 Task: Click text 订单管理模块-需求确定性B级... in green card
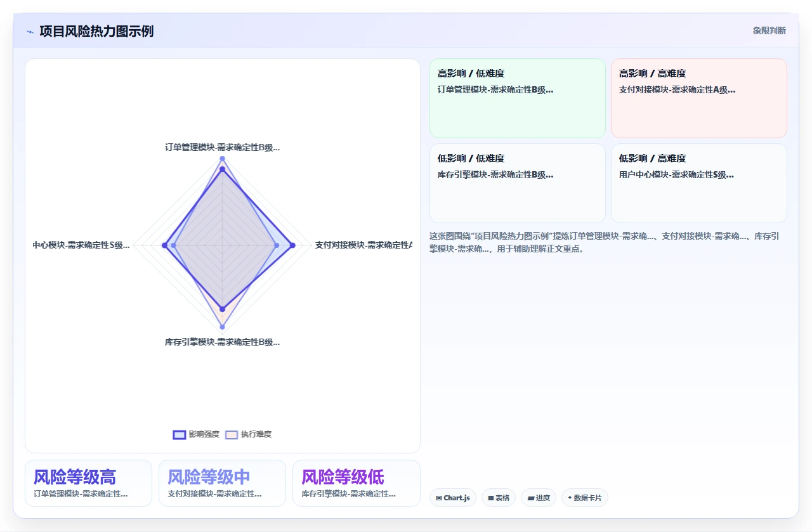[x=495, y=90]
